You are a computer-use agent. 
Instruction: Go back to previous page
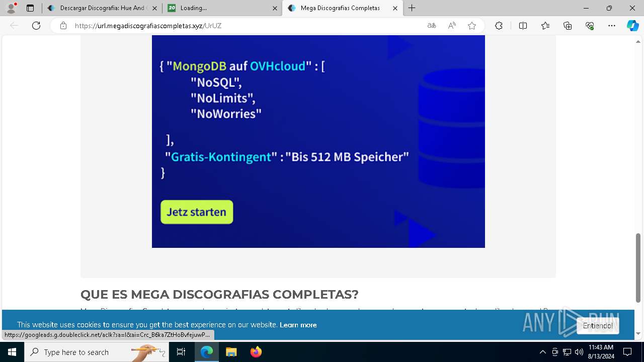coord(14,26)
